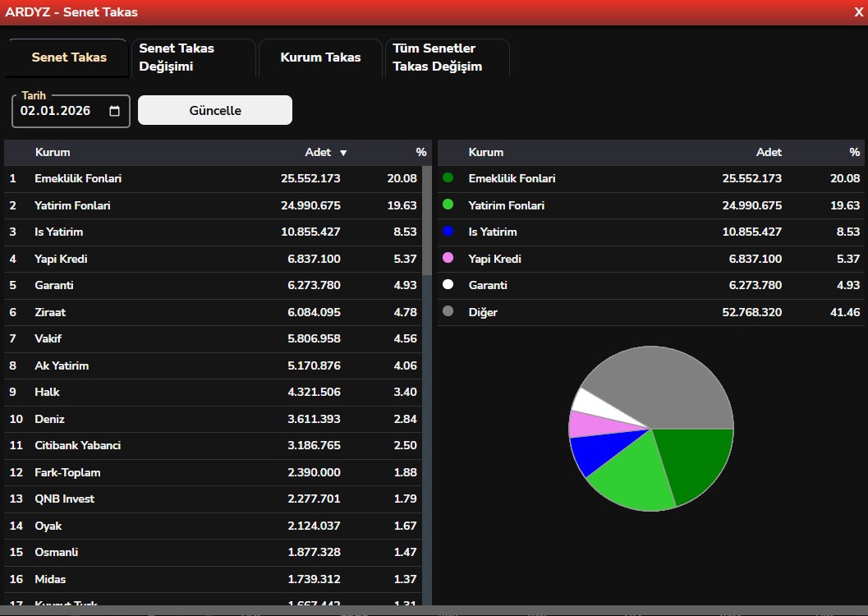Click the 5.806.958 Adet value

click(x=314, y=338)
